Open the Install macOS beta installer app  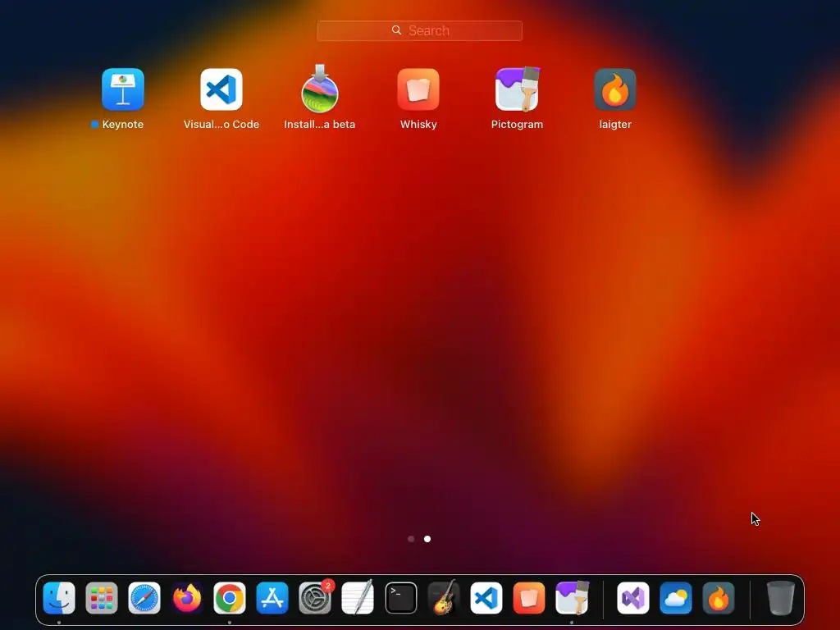(x=320, y=89)
